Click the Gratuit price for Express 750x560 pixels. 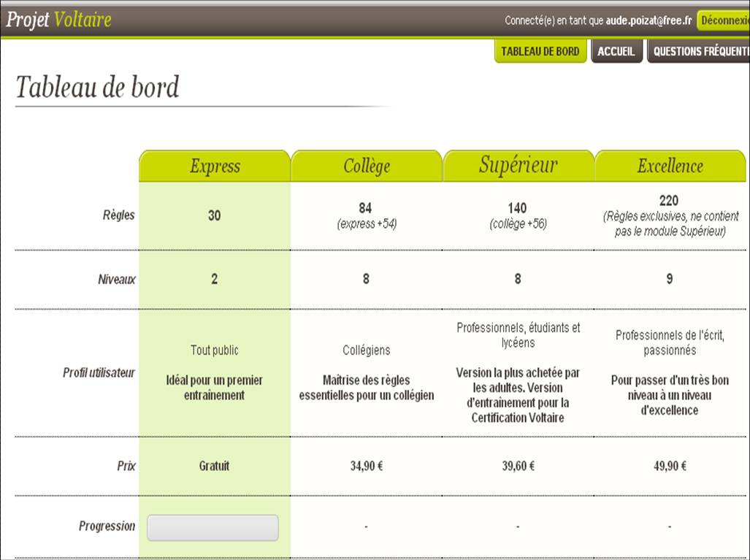pyautogui.click(x=214, y=466)
